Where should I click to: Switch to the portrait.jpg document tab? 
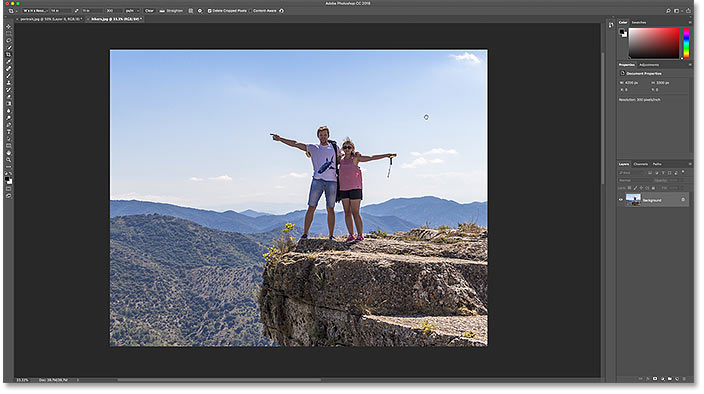tap(50, 19)
